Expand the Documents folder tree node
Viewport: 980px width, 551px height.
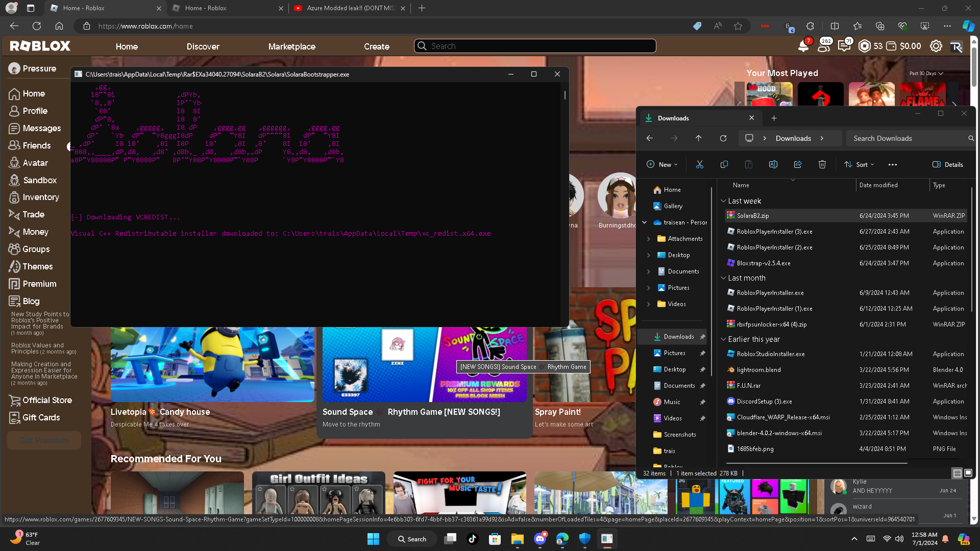pos(649,271)
